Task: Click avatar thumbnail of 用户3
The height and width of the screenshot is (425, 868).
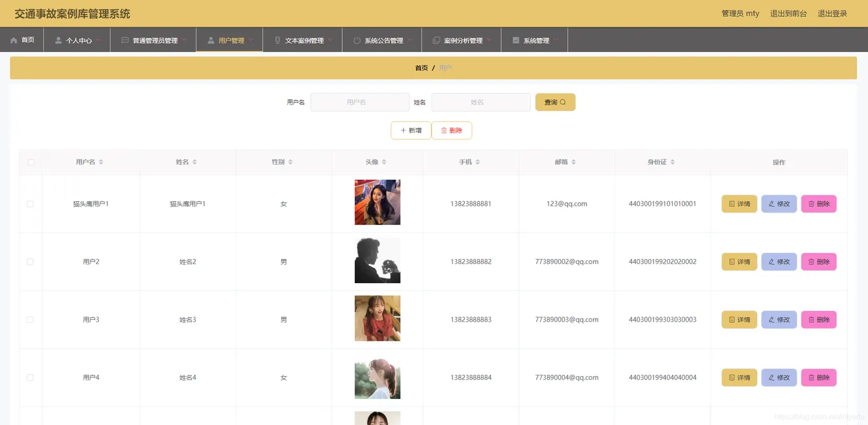Action: coord(378,318)
